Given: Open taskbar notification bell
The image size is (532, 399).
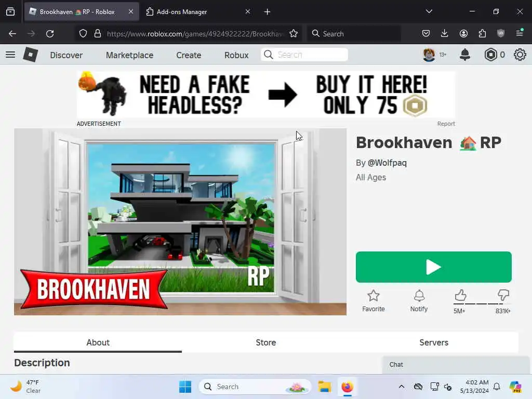Looking at the screenshot, I should (497, 387).
